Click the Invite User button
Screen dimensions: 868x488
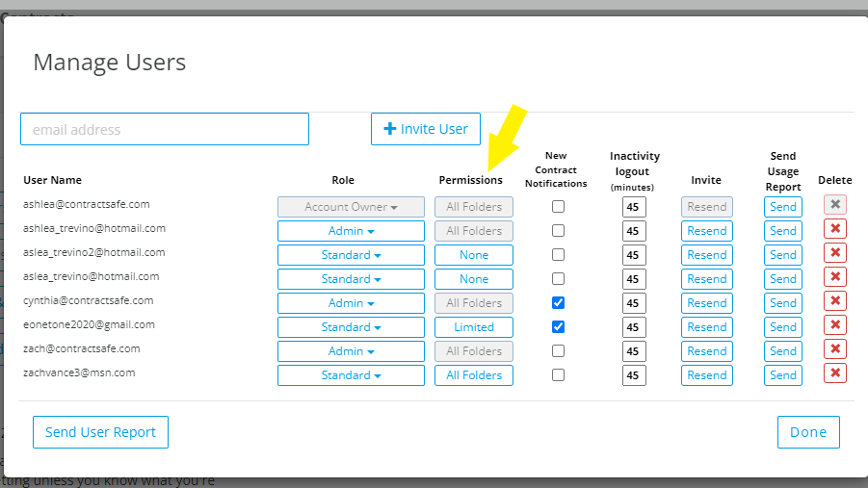tap(425, 129)
